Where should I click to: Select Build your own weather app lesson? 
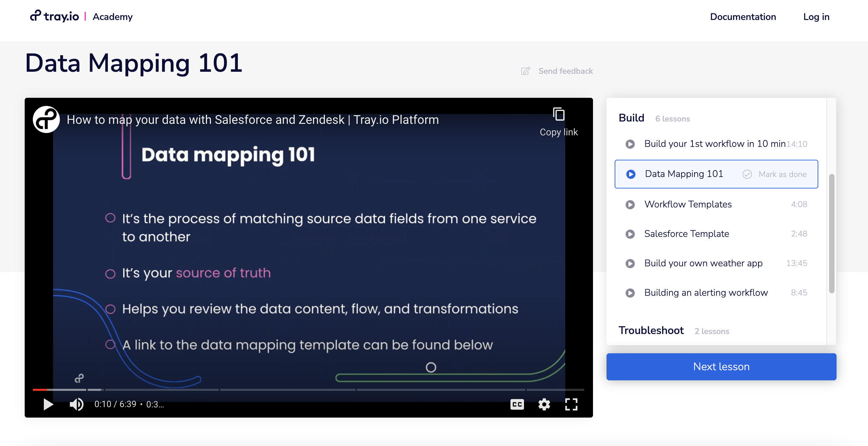tap(703, 263)
